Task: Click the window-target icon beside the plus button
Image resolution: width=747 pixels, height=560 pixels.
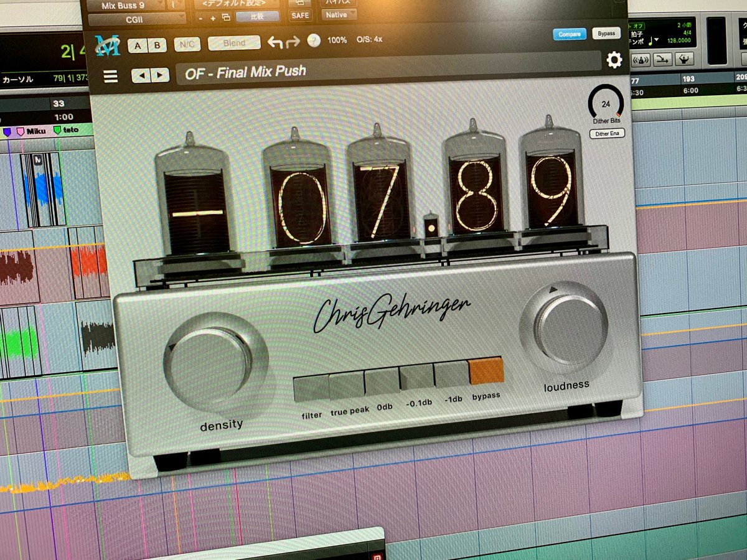Action: click(225, 17)
